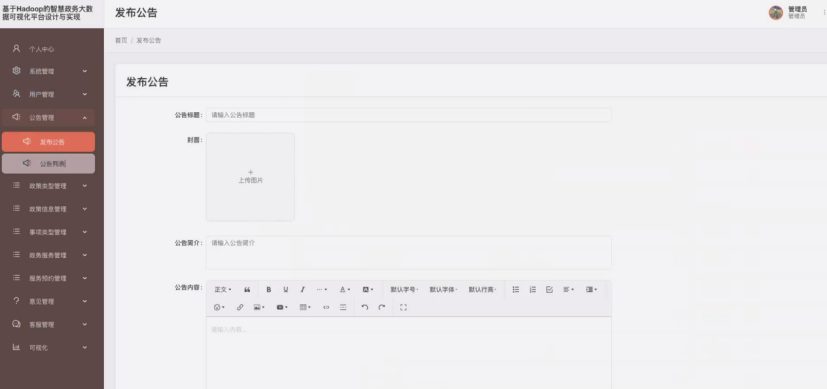
Task: Click the 上传图片 cover upload box
Action: click(x=250, y=177)
